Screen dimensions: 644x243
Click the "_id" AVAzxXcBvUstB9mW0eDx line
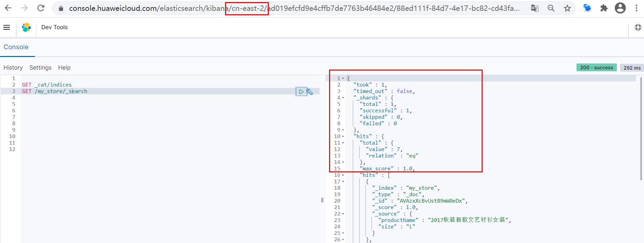coord(420,201)
